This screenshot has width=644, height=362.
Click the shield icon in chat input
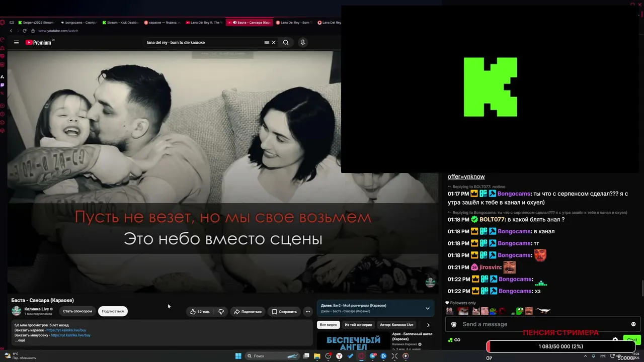click(x=454, y=324)
